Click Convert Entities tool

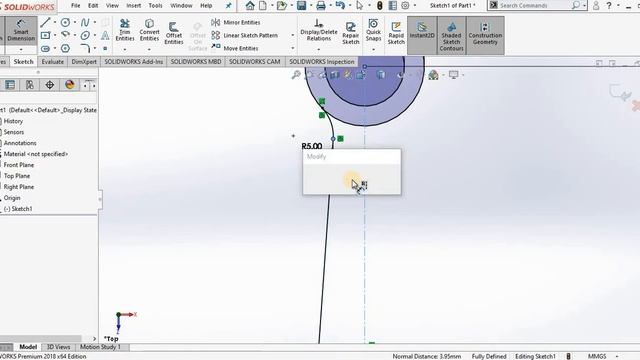(x=149, y=30)
